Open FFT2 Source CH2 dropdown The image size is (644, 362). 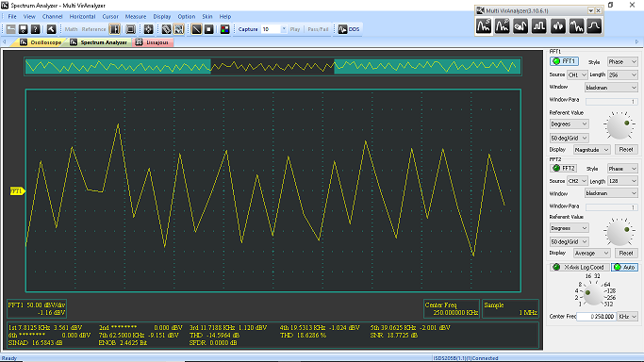tap(577, 181)
